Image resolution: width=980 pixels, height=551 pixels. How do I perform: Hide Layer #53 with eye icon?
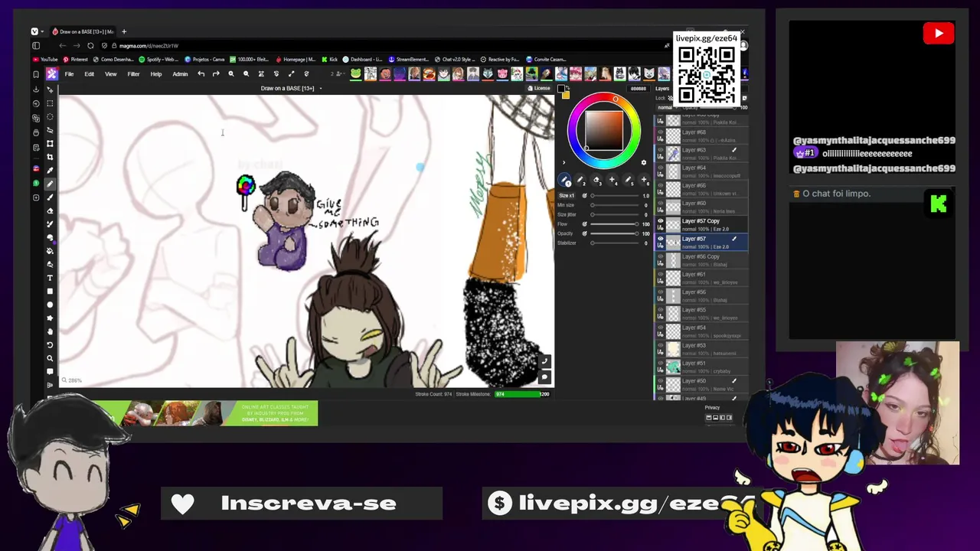coord(661,345)
